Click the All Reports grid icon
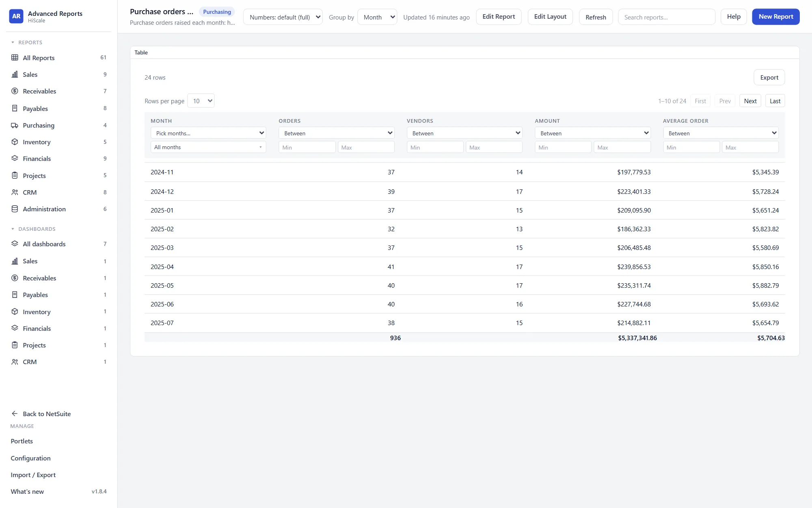 15,58
